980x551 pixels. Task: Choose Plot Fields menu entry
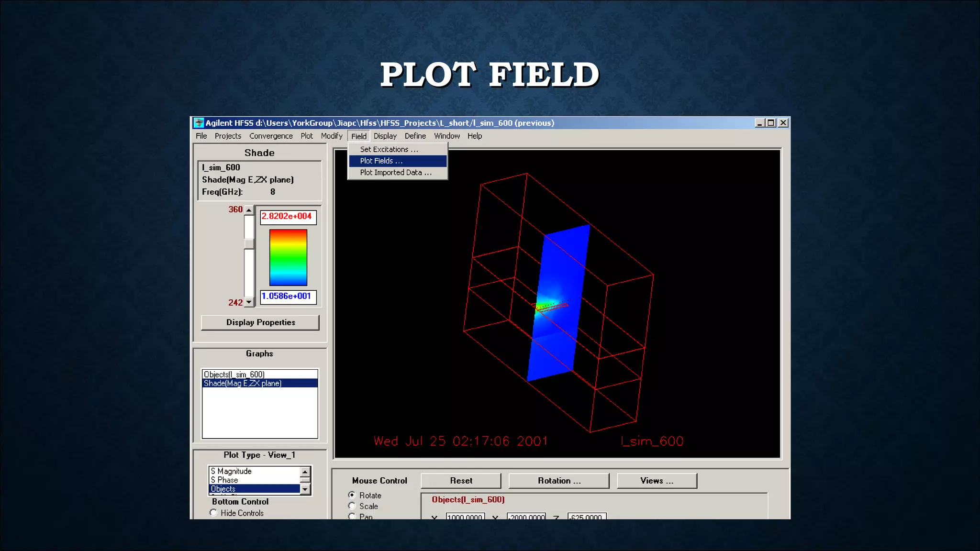[398, 161]
